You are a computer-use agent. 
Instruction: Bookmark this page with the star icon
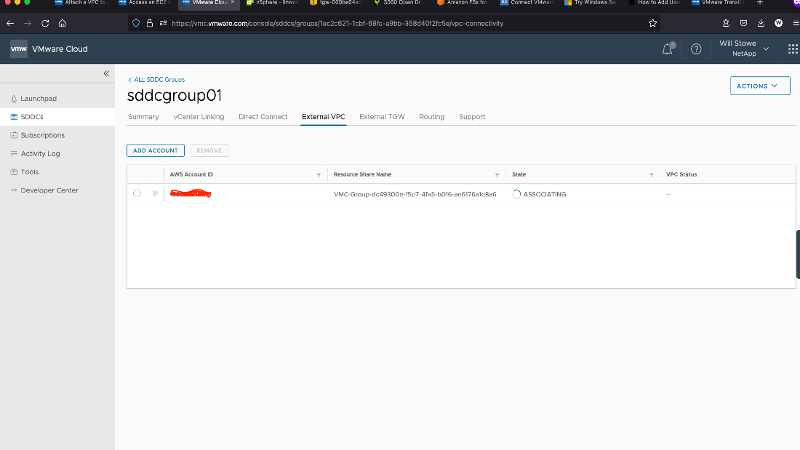tap(653, 23)
